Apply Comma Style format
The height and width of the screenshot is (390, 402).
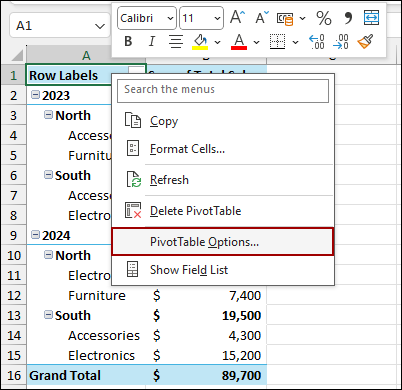[x=348, y=18]
